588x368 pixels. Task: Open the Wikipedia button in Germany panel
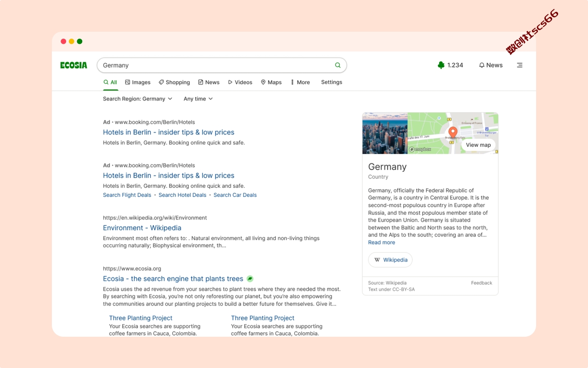point(390,260)
